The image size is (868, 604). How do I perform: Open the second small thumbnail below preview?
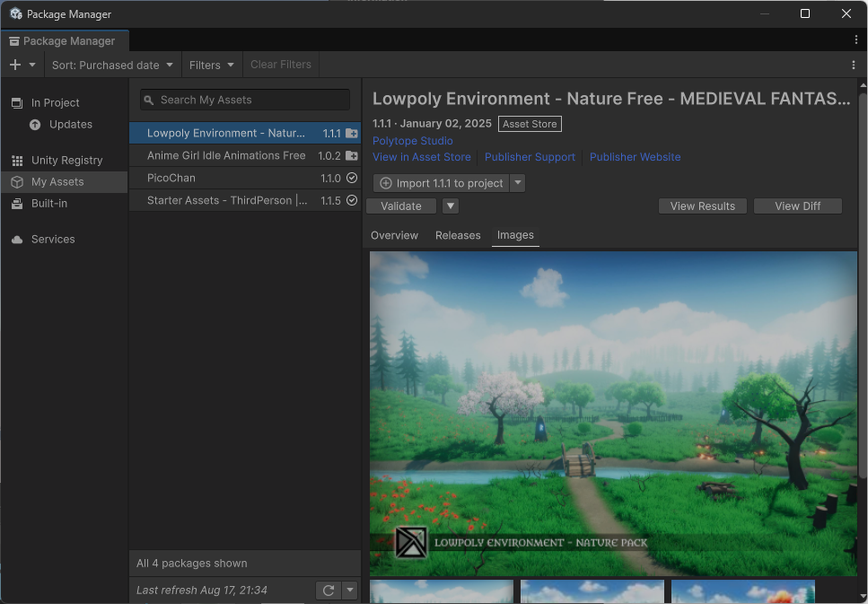click(592, 591)
